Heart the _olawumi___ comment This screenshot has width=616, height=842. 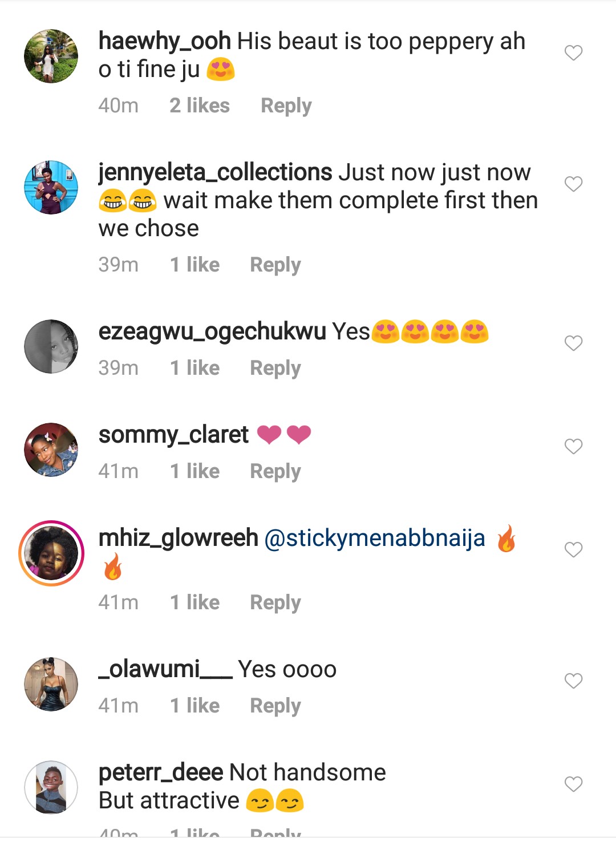click(x=573, y=681)
